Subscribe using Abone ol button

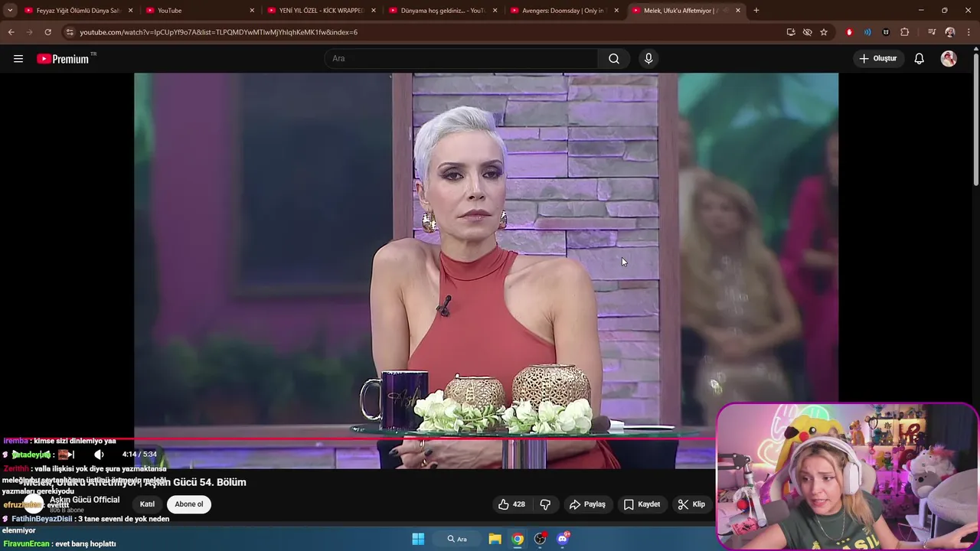(189, 504)
